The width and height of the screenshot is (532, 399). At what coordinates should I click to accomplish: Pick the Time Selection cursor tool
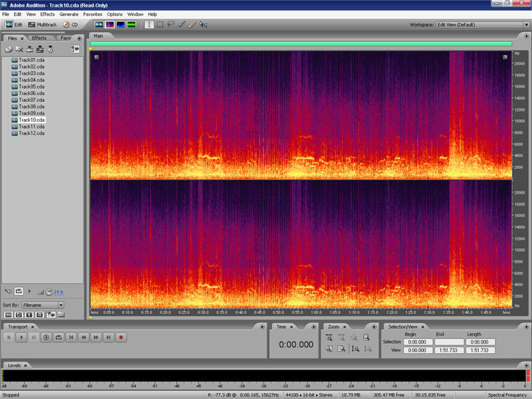click(150, 25)
